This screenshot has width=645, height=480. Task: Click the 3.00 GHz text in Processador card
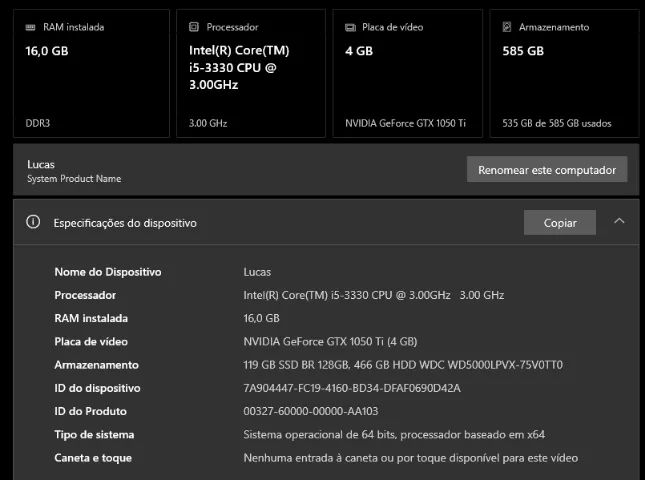pos(208,123)
